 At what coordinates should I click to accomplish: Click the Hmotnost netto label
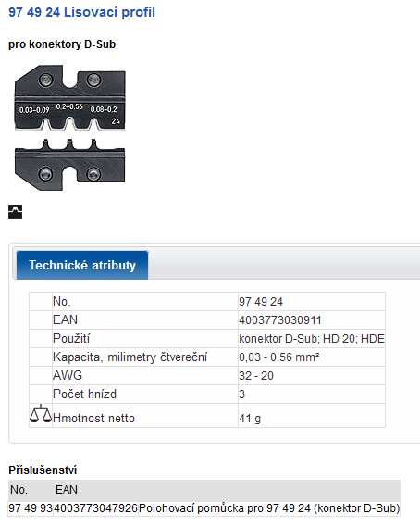pyautogui.click(x=93, y=418)
